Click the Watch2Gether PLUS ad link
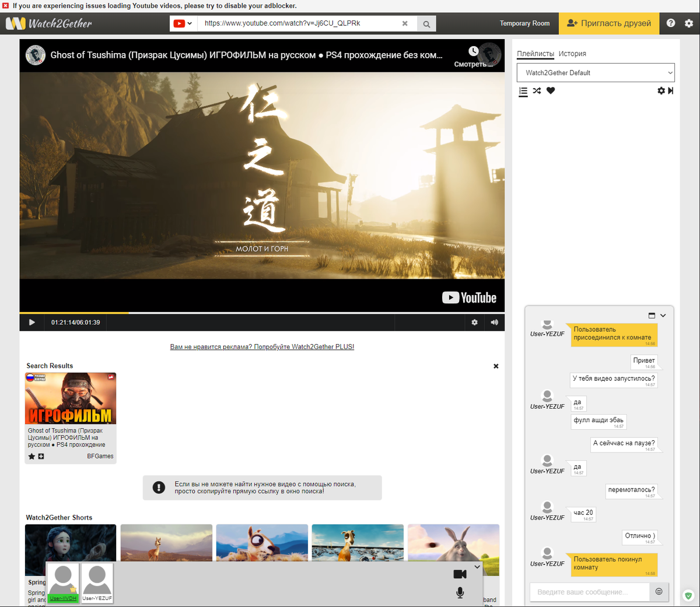Image resolution: width=700 pixels, height=607 pixels. pyautogui.click(x=262, y=347)
